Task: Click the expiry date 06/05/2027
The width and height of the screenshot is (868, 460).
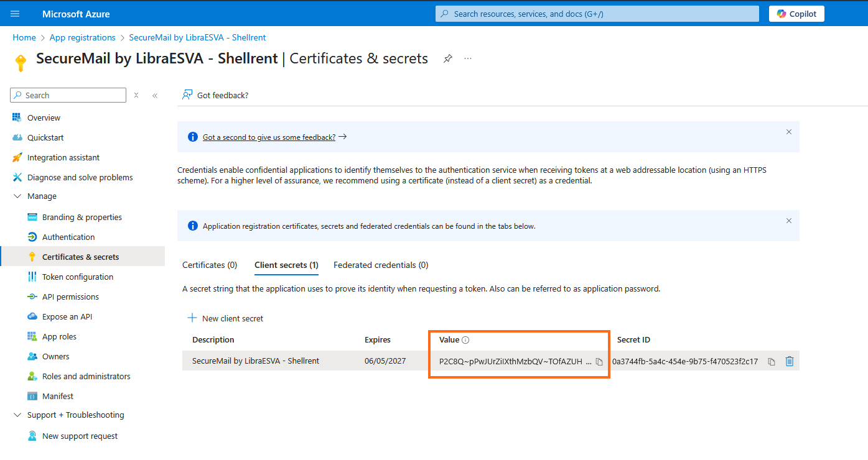Action: 385,361
